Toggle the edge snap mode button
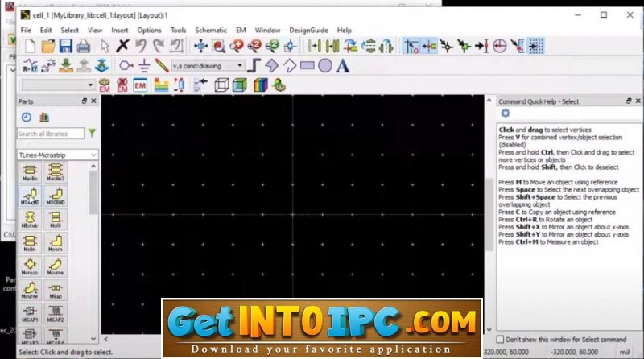The image size is (644, 359). 518,46
